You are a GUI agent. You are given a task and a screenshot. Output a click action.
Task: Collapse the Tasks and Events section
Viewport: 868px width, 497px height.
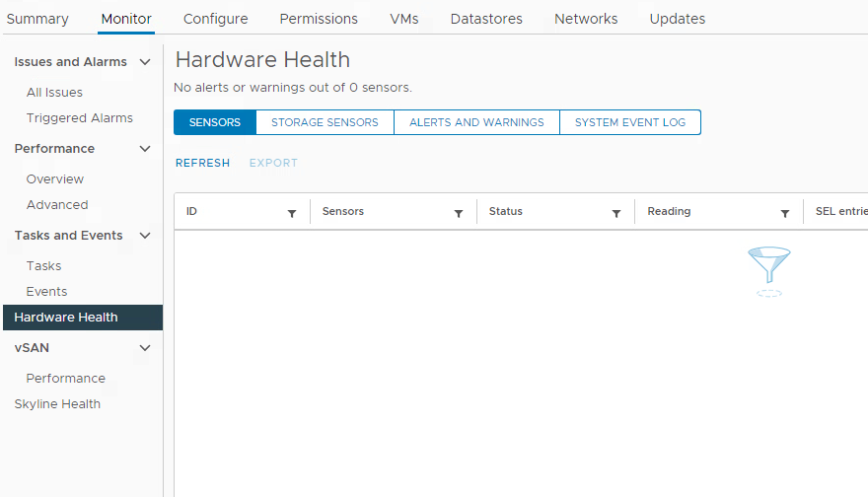pyautogui.click(x=145, y=236)
